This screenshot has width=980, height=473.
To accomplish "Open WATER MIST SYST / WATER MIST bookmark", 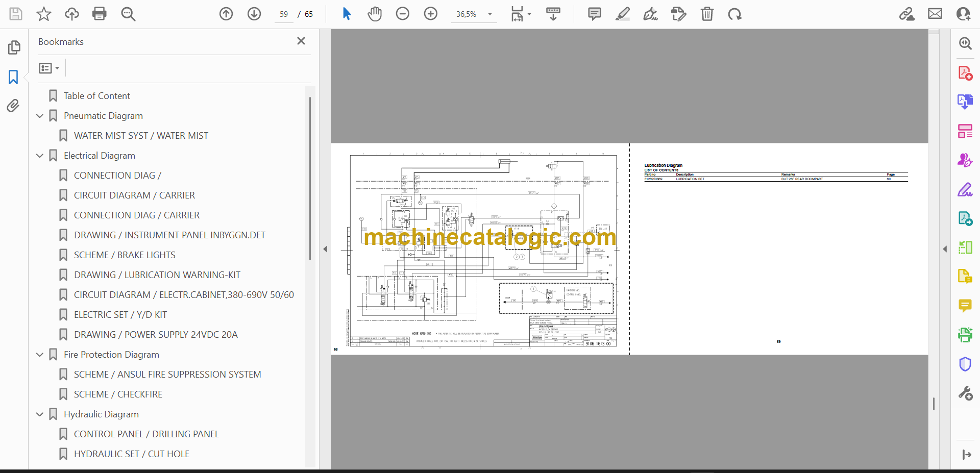I will tap(141, 136).
